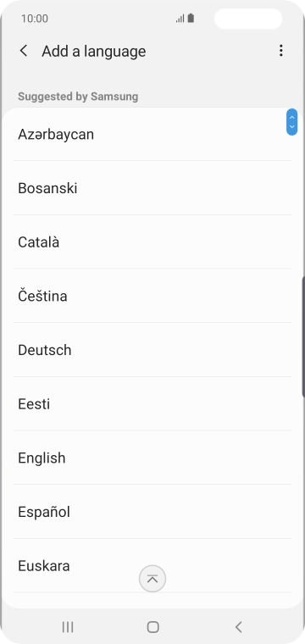Select Azərbaycan language
The height and width of the screenshot is (644, 305).
[152, 134]
